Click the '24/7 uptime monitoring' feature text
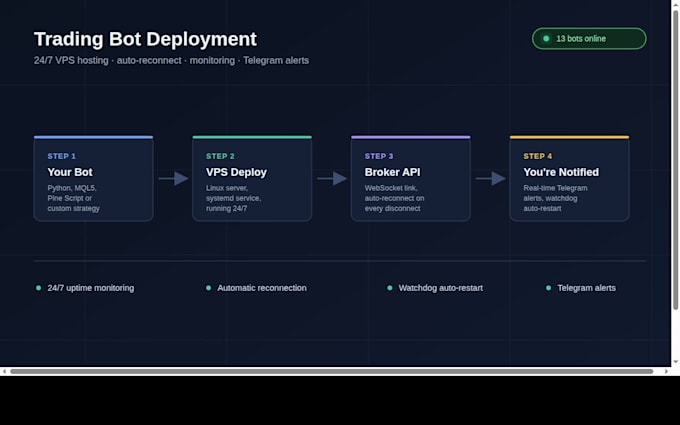Viewport: 680px width, 425px height. pyautogui.click(x=91, y=288)
